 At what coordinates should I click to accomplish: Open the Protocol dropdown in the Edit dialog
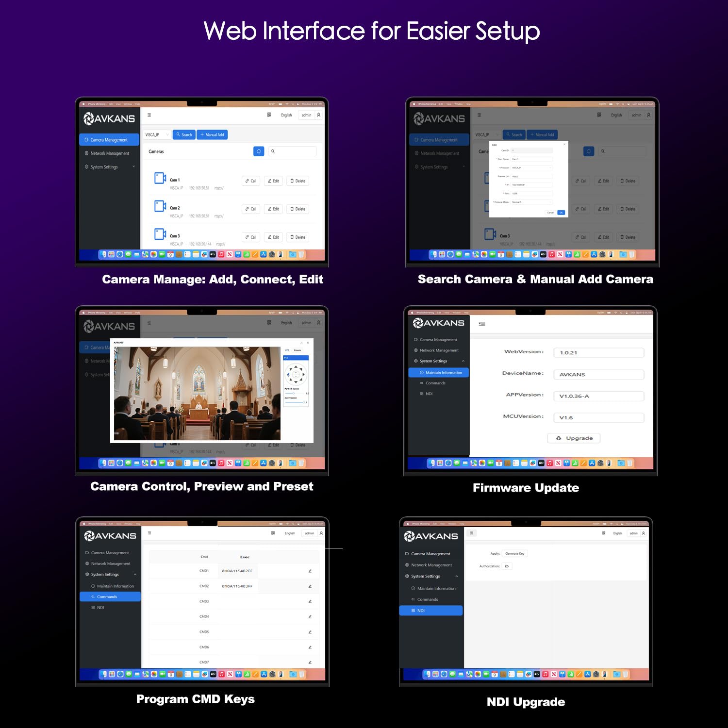[x=531, y=168]
